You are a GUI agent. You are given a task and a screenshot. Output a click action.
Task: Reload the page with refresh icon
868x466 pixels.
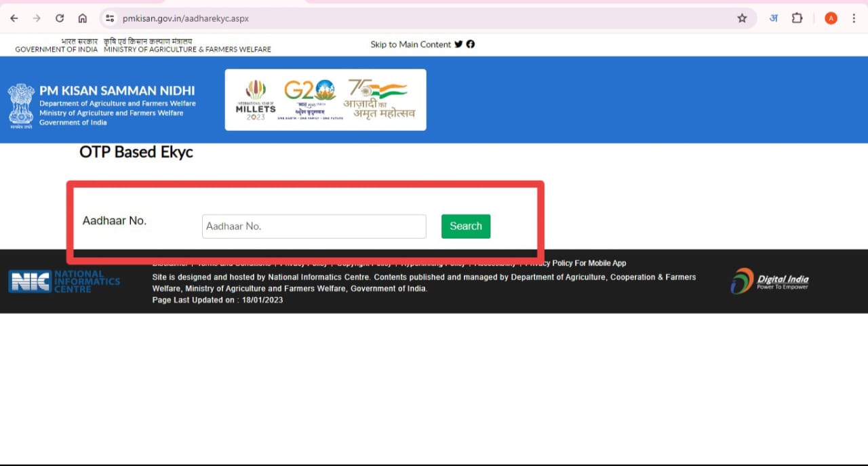(60, 18)
